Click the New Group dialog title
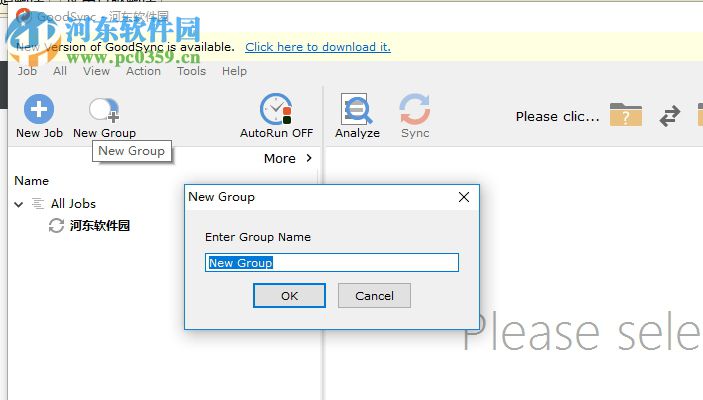 tap(221, 197)
